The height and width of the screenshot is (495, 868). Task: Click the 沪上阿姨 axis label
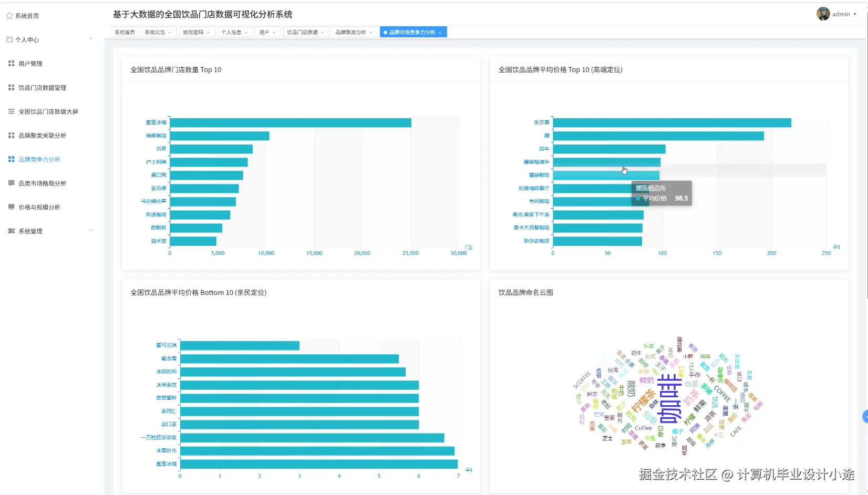[x=156, y=162]
